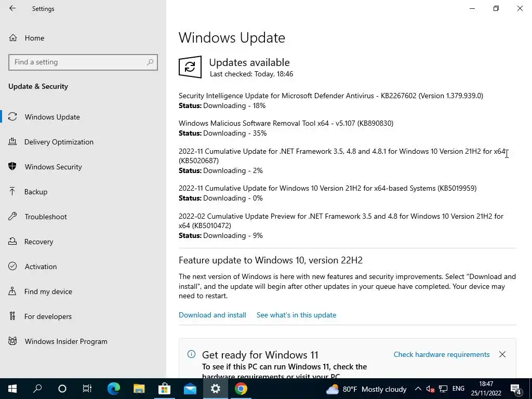The image size is (532, 399).
Task: Dismiss the Get ready for Windows 11 banner
Action: (502, 354)
